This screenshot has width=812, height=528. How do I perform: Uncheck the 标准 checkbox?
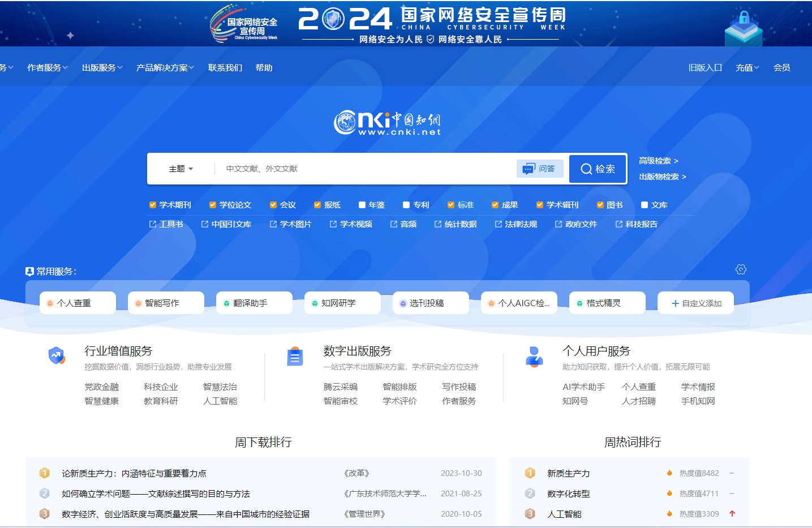[x=451, y=205]
